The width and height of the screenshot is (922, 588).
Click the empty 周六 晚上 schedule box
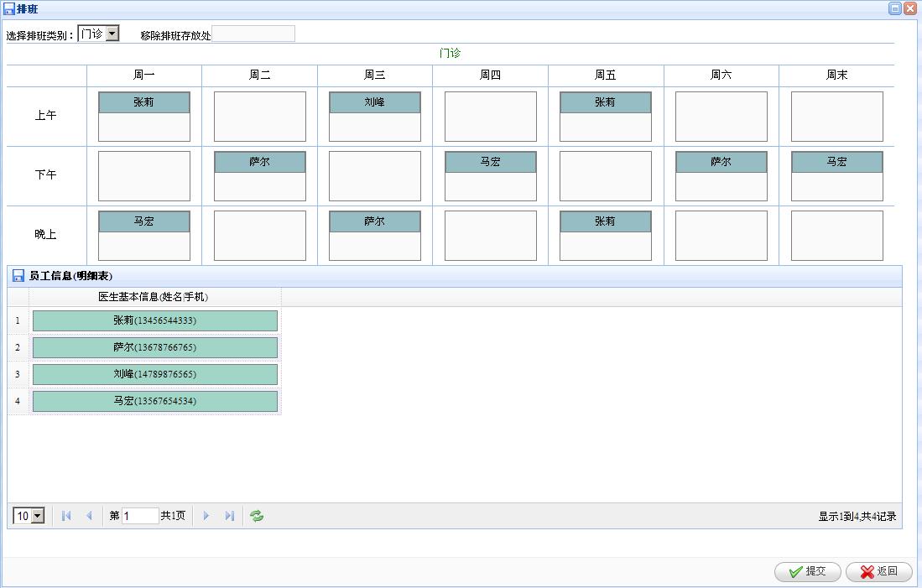[721, 236]
